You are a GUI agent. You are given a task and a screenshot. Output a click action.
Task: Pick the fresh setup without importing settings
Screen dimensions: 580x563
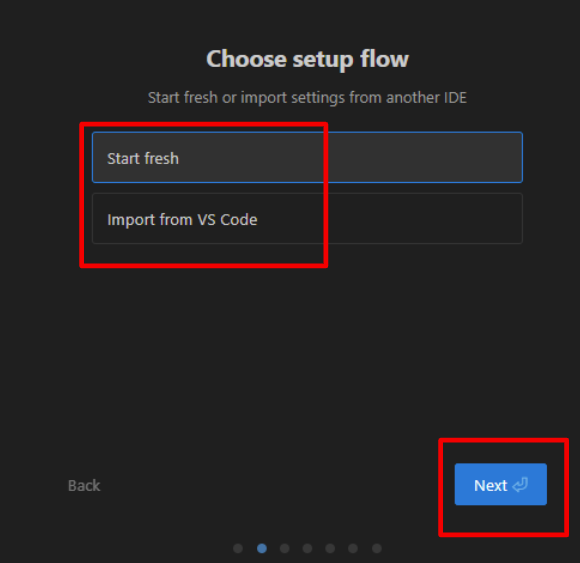[307, 158]
